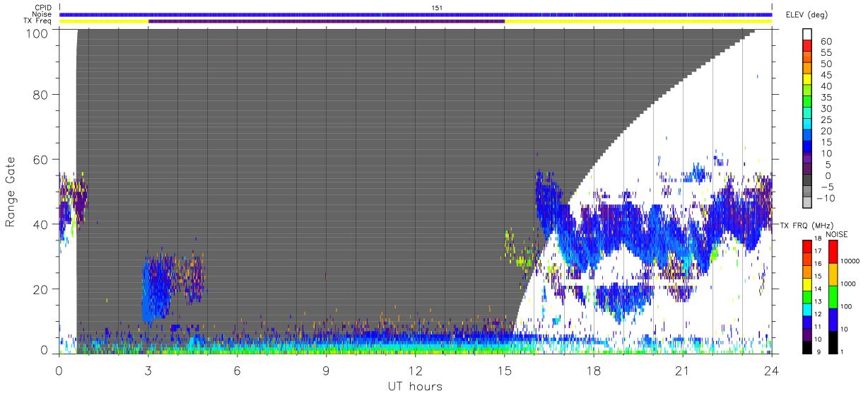Click the 20 tick on the Range Gate axis

40,289
